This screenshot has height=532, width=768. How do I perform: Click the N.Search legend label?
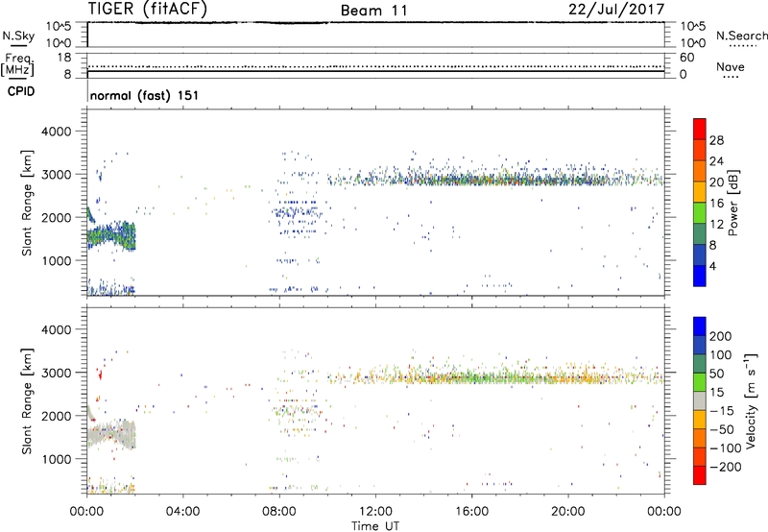click(741, 36)
